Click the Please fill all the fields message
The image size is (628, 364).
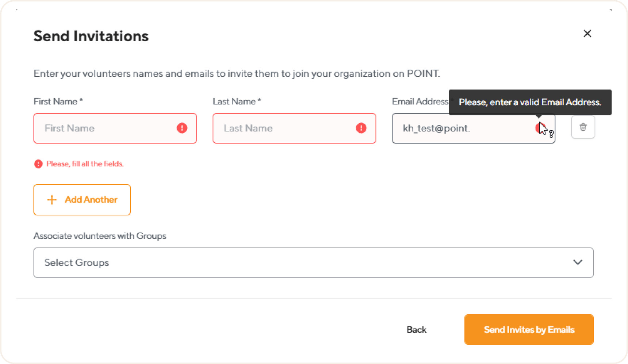(x=85, y=164)
